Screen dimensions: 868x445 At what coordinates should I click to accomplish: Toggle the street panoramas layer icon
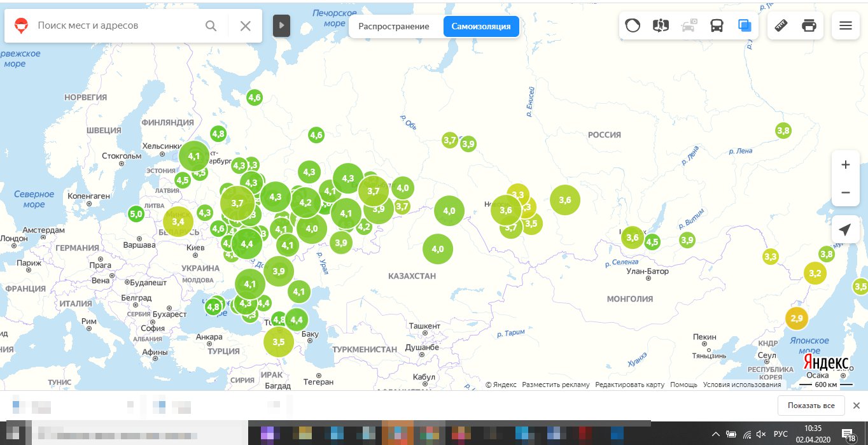pyautogui.click(x=661, y=26)
